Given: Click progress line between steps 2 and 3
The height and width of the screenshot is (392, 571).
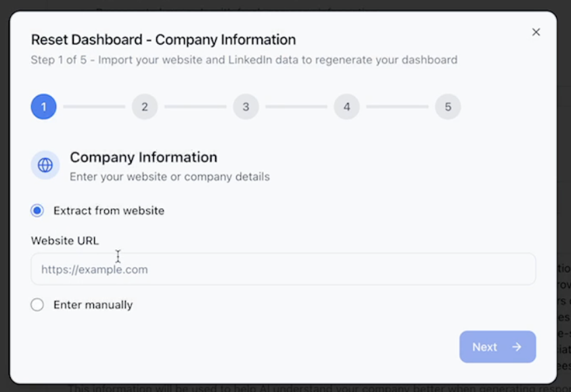Looking at the screenshot, I should 196,107.
